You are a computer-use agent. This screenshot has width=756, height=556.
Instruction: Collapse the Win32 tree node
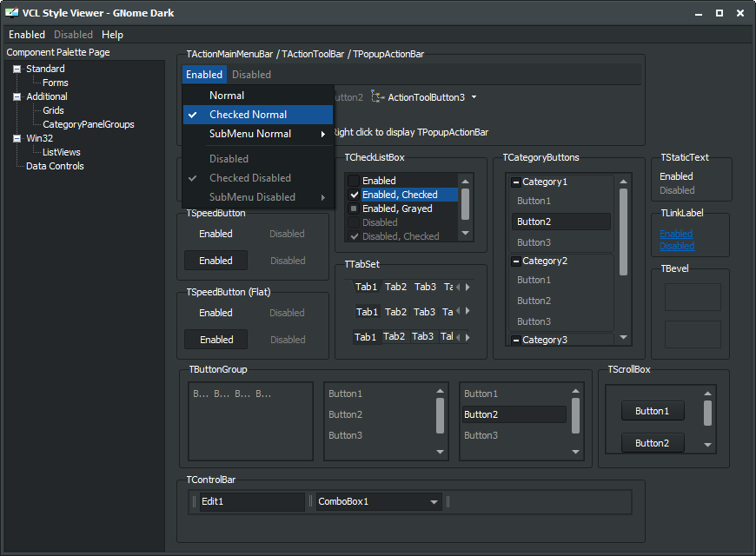coord(17,138)
